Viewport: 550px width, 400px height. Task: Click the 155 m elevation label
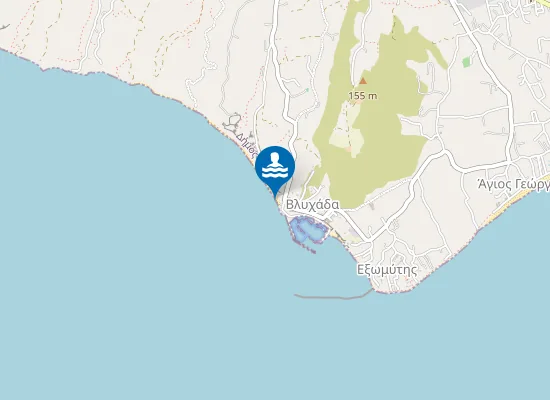click(363, 95)
